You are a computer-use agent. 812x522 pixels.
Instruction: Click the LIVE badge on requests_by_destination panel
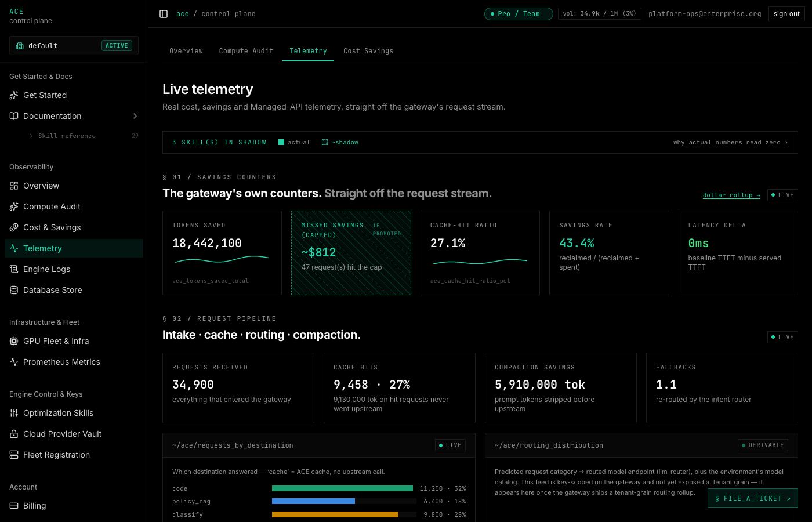(450, 445)
